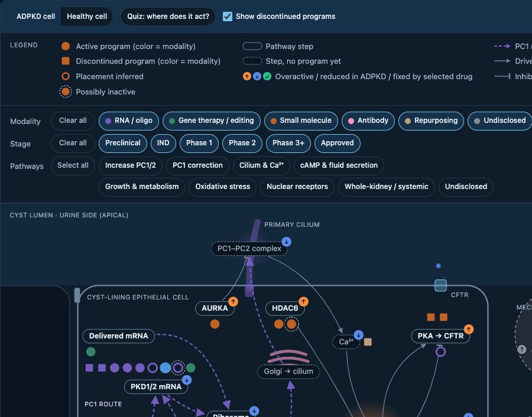This screenshot has width=532, height=417.
Task: Click the tan discontinued square beside Ca²⁺
Action: [x=368, y=342]
